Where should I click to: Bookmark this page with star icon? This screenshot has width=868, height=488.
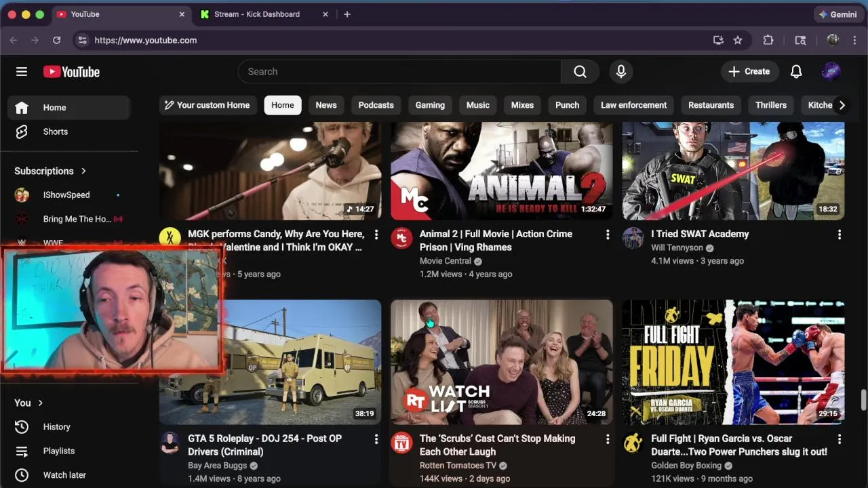[x=738, y=40]
